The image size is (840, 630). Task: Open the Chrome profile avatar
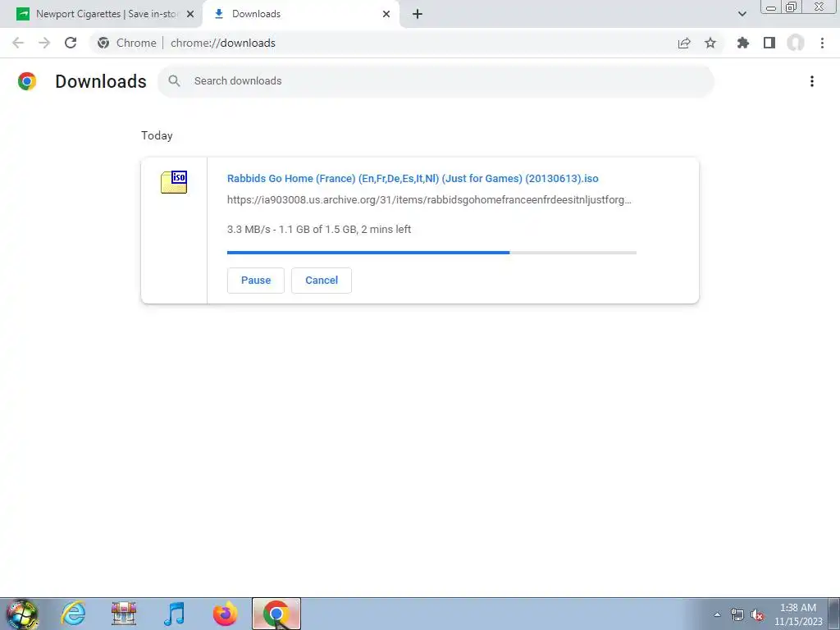point(796,43)
